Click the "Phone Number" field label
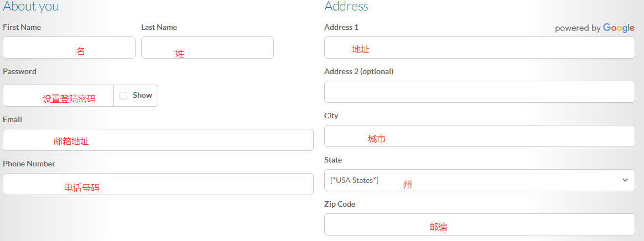 tap(29, 164)
